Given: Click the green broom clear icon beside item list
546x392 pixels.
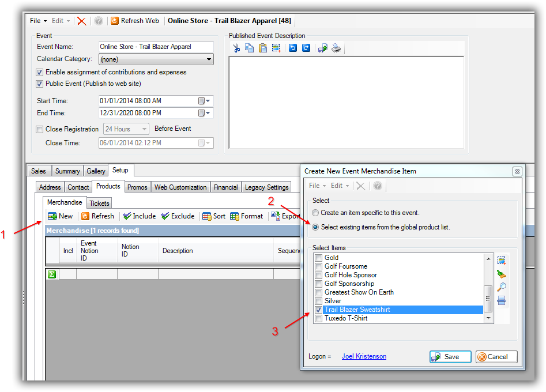Looking at the screenshot, I should click(x=502, y=274).
